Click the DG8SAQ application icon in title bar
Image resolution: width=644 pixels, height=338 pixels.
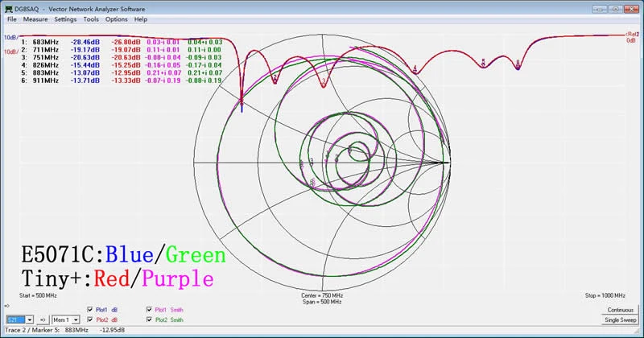tap(9, 9)
